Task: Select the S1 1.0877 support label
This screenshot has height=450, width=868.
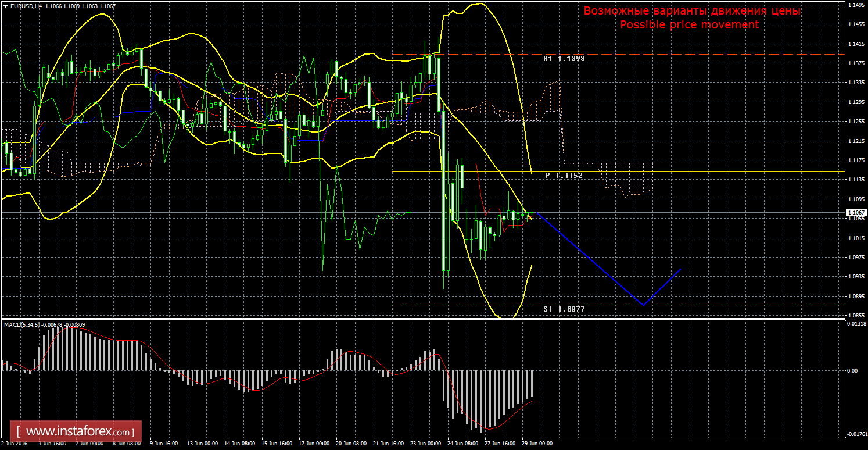Action: (564, 309)
